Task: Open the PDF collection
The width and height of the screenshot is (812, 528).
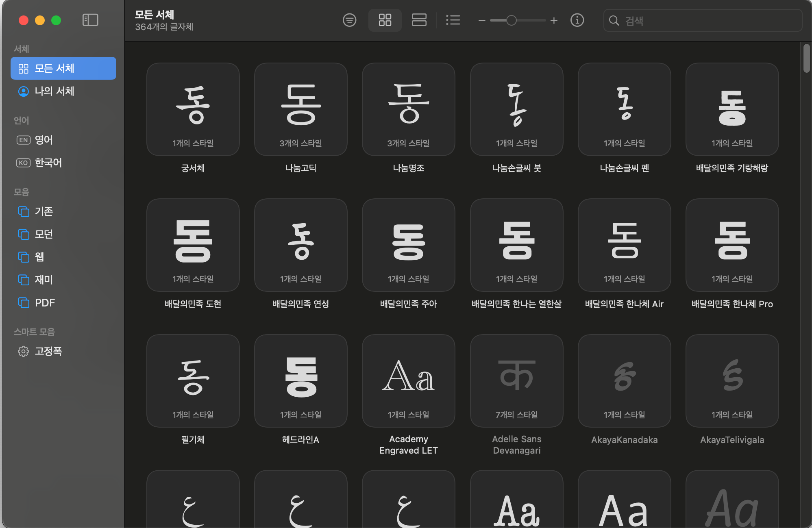Action: click(x=45, y=303)
